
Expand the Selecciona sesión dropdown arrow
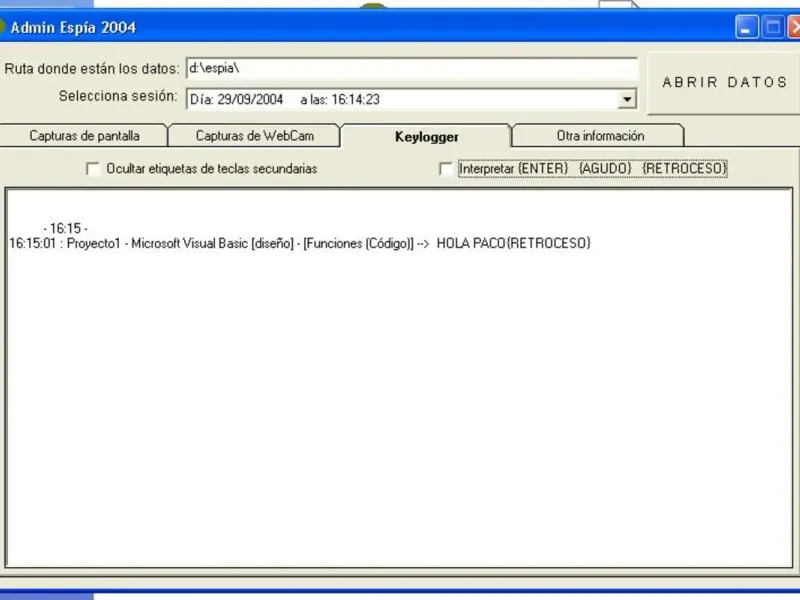[627, 99]
